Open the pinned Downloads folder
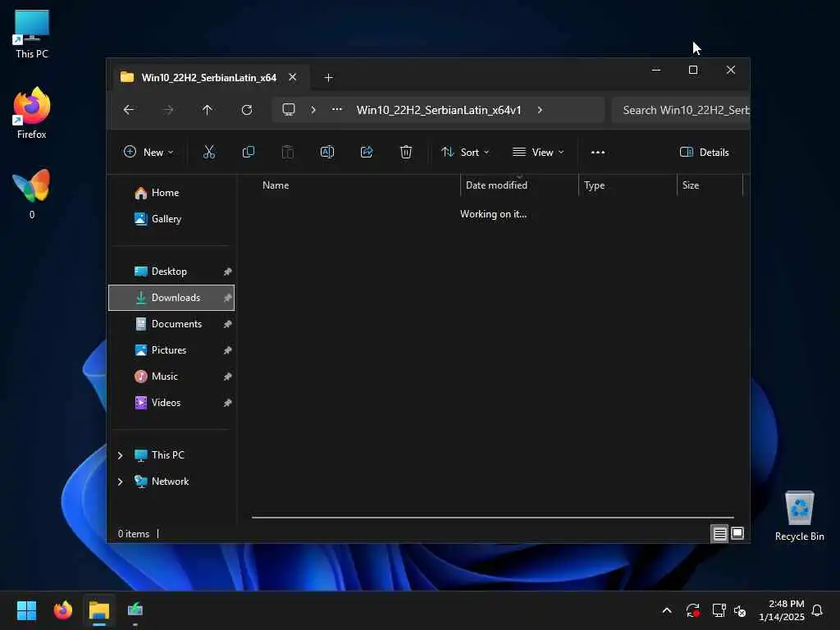This screenshot has height=630, width=840. click(x=171, y=298)
